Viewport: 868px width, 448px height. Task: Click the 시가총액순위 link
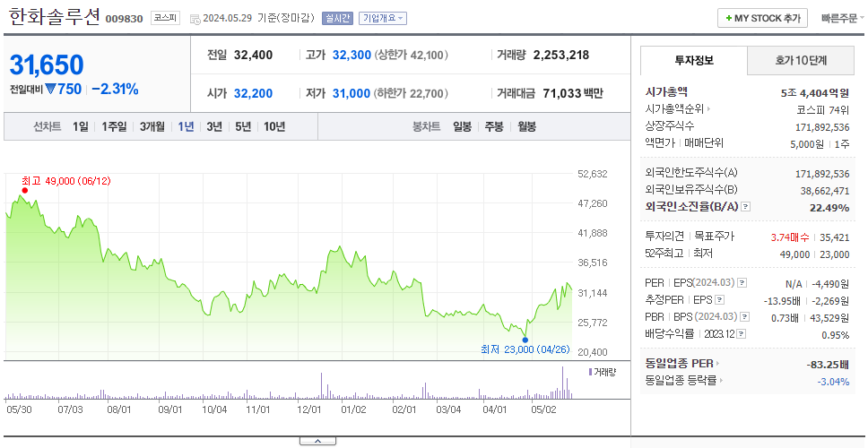(675, 109)
